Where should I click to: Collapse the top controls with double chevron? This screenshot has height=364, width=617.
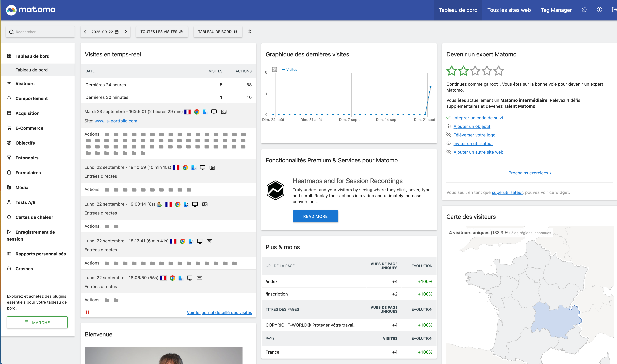click(250, 31)
